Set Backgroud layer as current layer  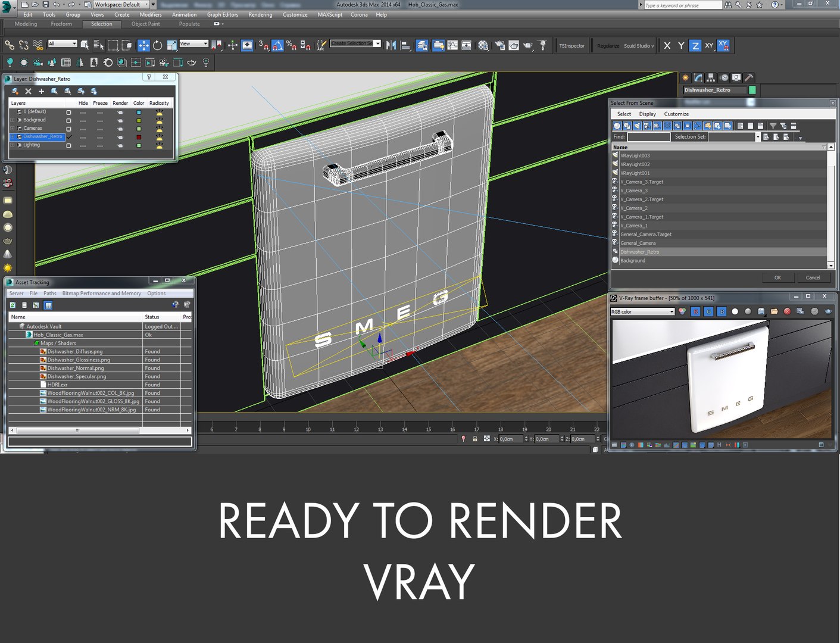(x=69, y=120)
